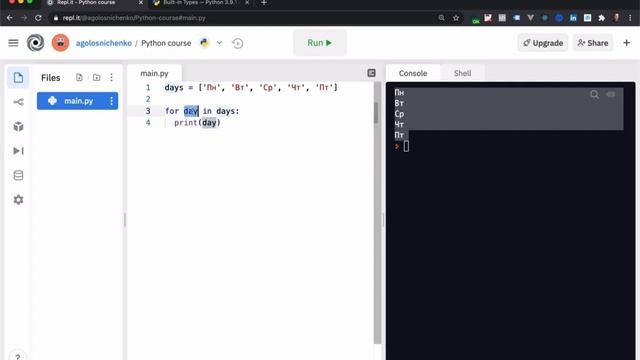
Task: Select the main.py editor tab
Action: [154, 73]
